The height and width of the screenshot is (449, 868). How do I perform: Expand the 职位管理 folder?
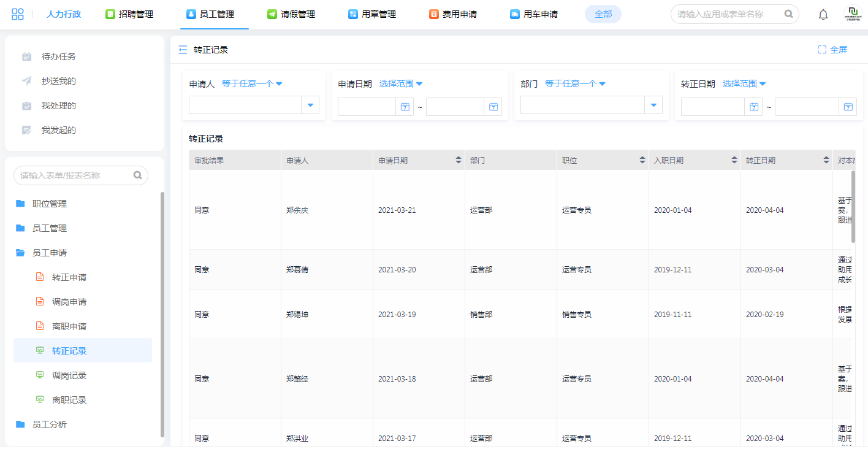pos(50,204)
